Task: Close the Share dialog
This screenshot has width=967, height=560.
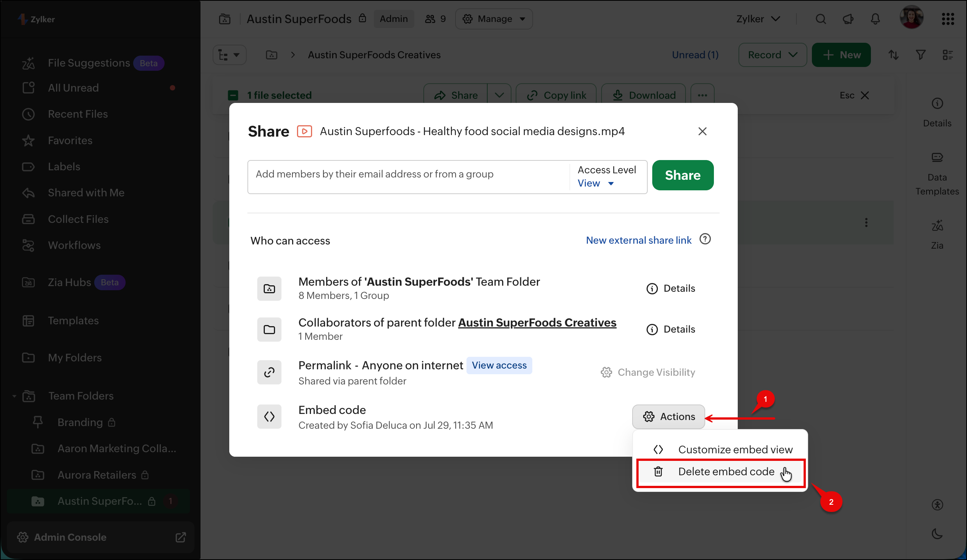Action: [702, 131]
